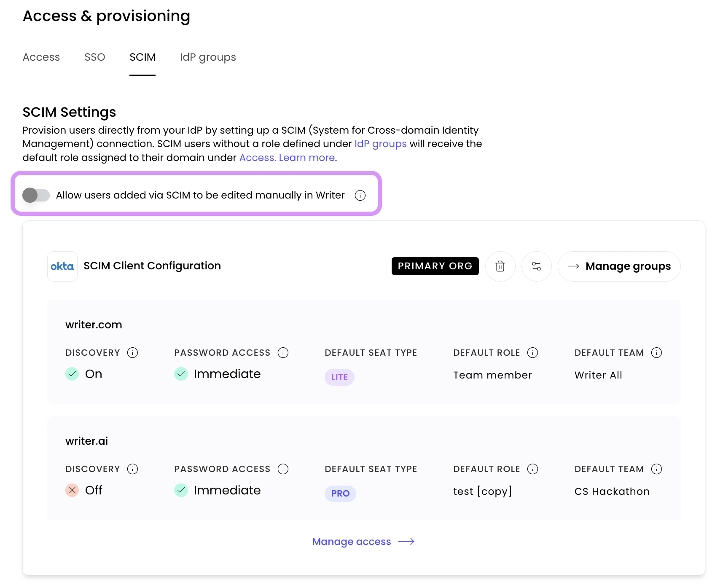Click the LITE seat type badge
The image size is (715, 588).
click(x=339, y=377)
